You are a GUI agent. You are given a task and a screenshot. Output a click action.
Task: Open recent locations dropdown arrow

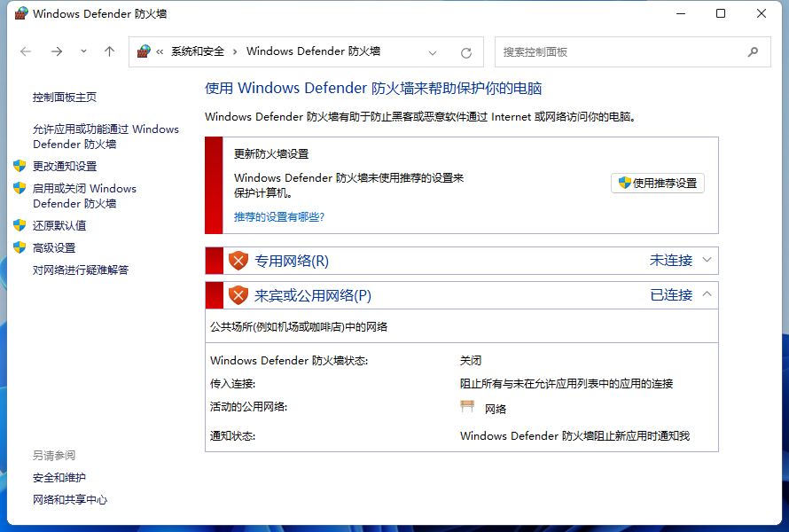click(x=83, y=51)
